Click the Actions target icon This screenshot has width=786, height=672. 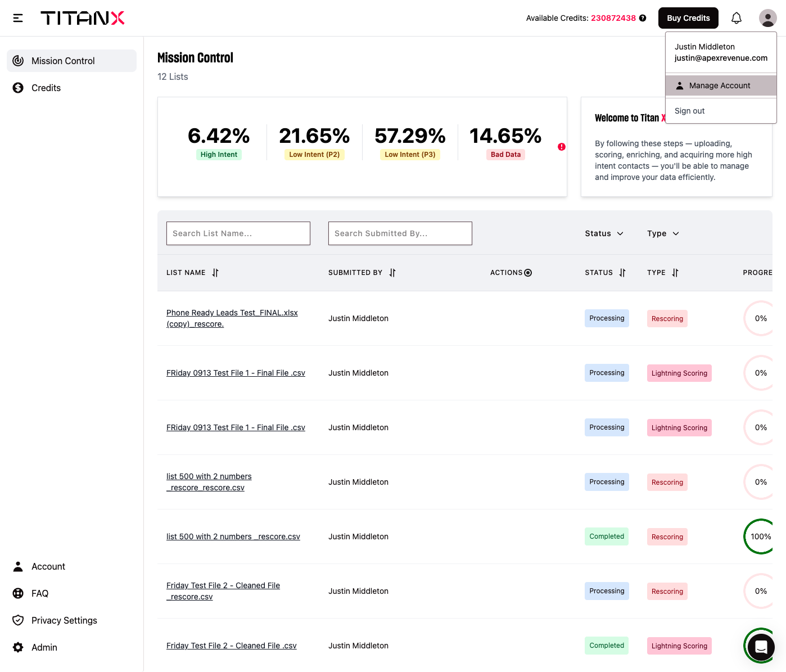pos(528,273)
